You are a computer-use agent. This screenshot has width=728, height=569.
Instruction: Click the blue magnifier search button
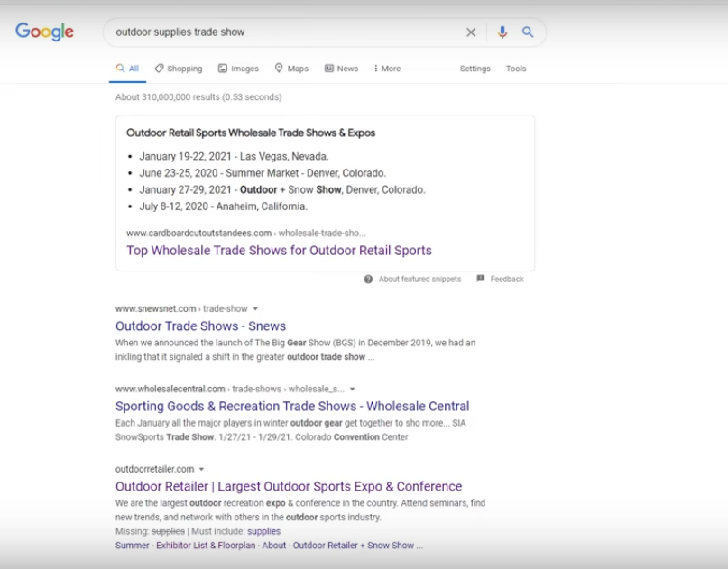(x=528, y=32)
